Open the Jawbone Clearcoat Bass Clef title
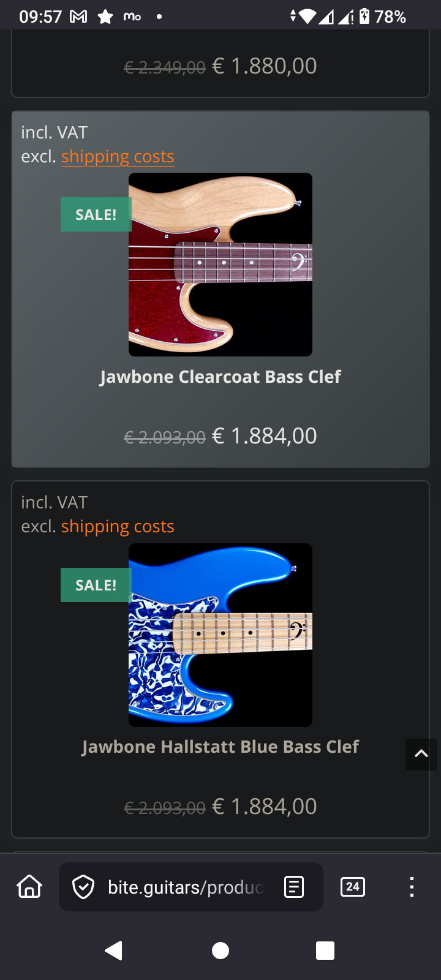Viewport: 441px width, 980px height. click(x=221, y=377)
